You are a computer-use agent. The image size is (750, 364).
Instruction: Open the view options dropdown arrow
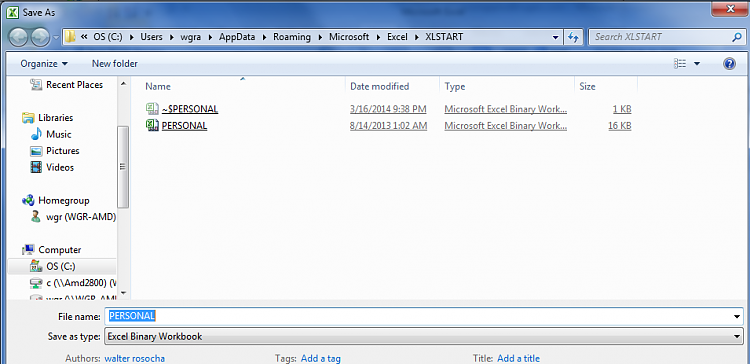(x=696, y=64)
